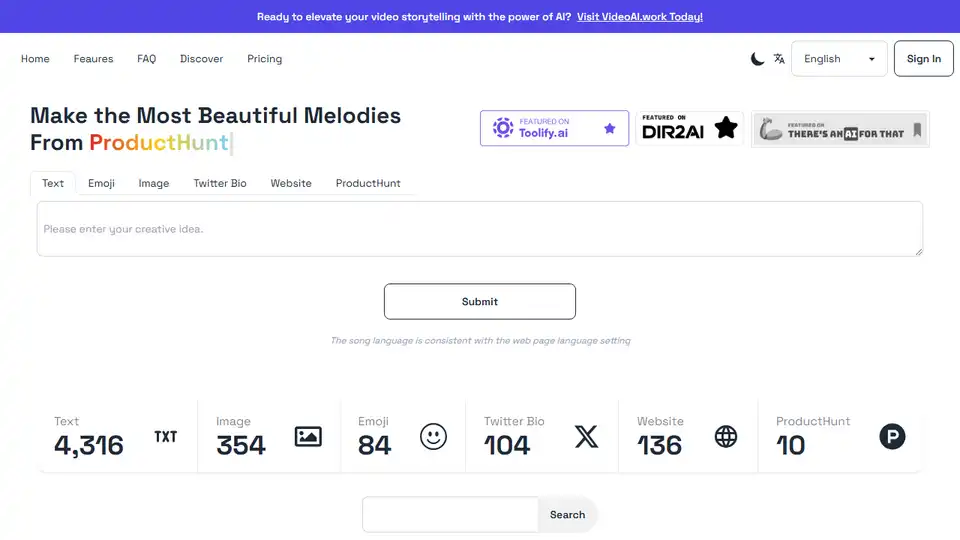960x540 pixels.
Task: Open the English language dropdown
Action: [x=839, y=59]
